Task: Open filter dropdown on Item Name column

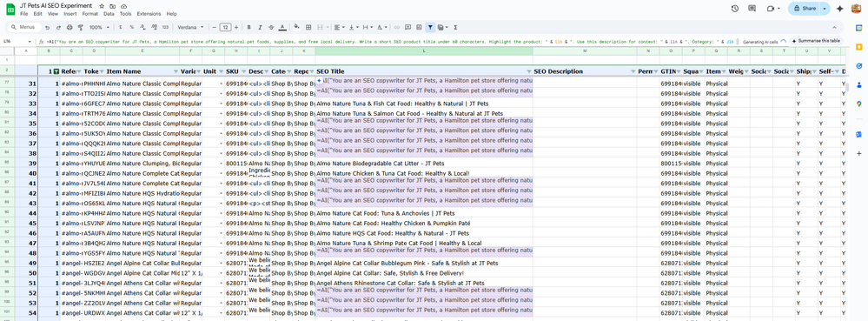Action: point(176,71)
